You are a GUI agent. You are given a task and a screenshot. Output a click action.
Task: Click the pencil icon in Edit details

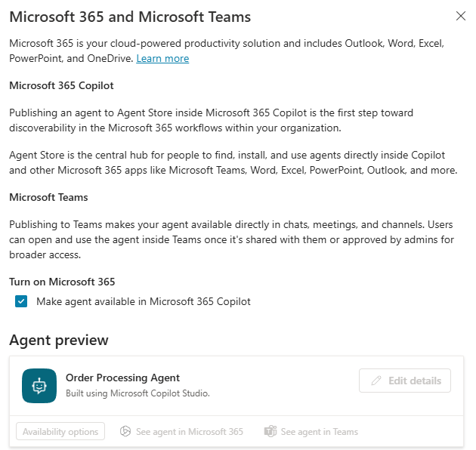pyautogui.click(x=376, y=381)
